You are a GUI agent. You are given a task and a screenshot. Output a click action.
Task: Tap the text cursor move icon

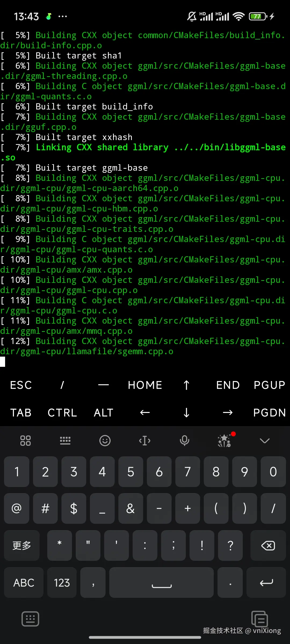click(145, 441)
